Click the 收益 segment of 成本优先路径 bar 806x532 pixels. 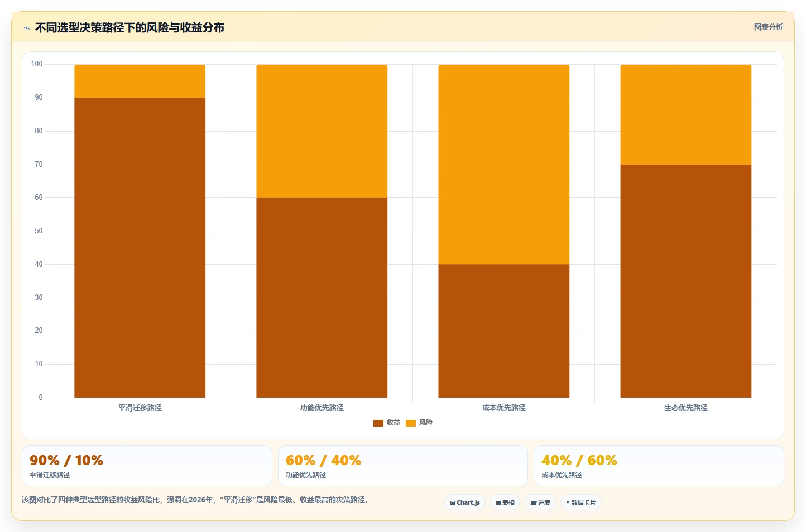[504, 331]
